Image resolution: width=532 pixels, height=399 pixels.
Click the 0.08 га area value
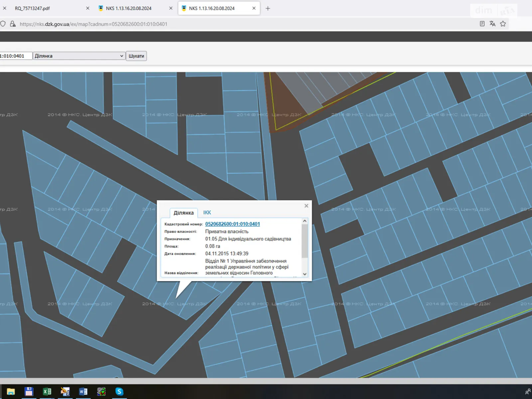(212, 246)
